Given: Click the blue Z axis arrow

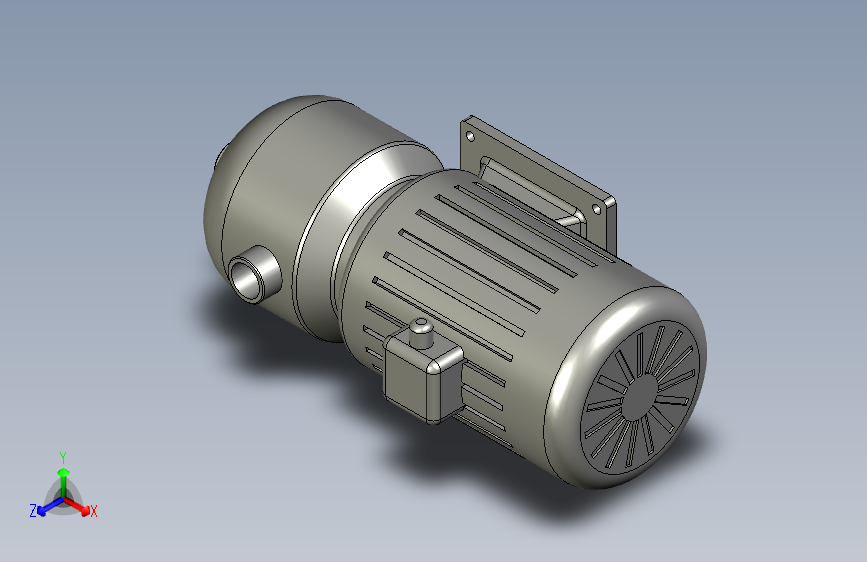Looking at the screenshot, I should (51, 507).
